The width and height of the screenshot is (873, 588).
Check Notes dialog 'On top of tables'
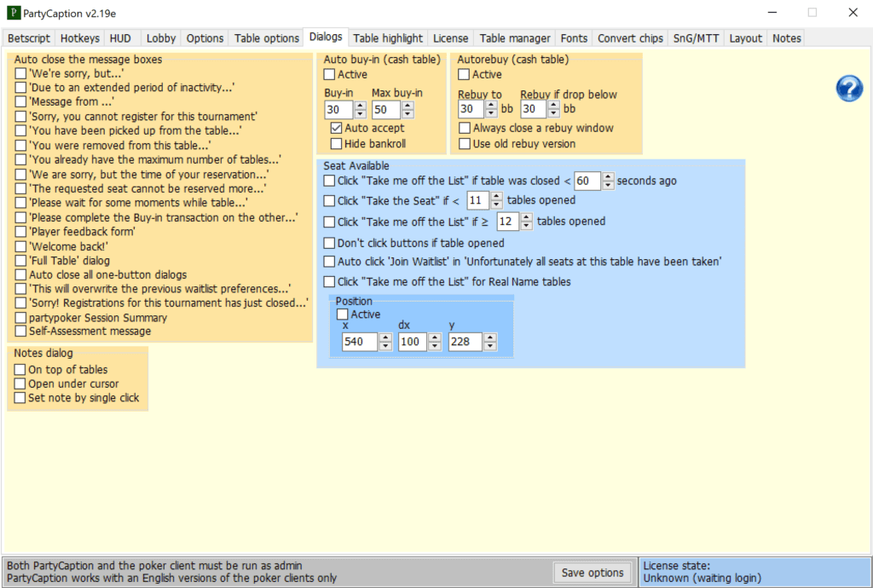coord(20,369)
